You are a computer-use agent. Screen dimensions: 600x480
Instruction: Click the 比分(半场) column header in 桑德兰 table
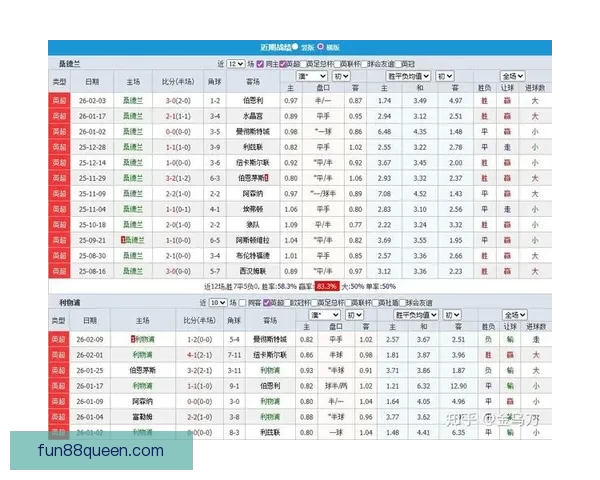pyautogui.click(x=178, y=82)
